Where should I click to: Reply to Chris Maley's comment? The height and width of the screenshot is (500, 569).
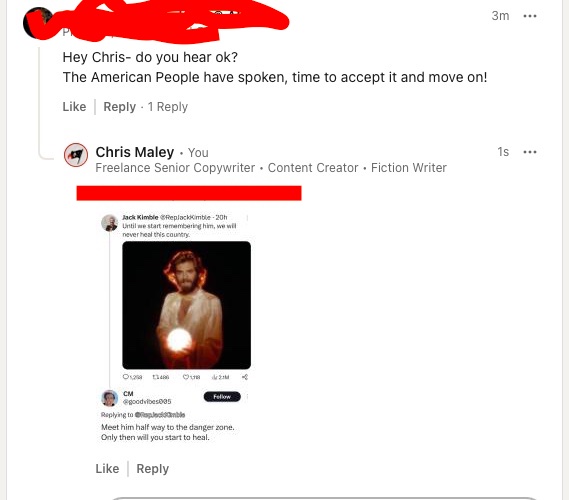point(152,469)
